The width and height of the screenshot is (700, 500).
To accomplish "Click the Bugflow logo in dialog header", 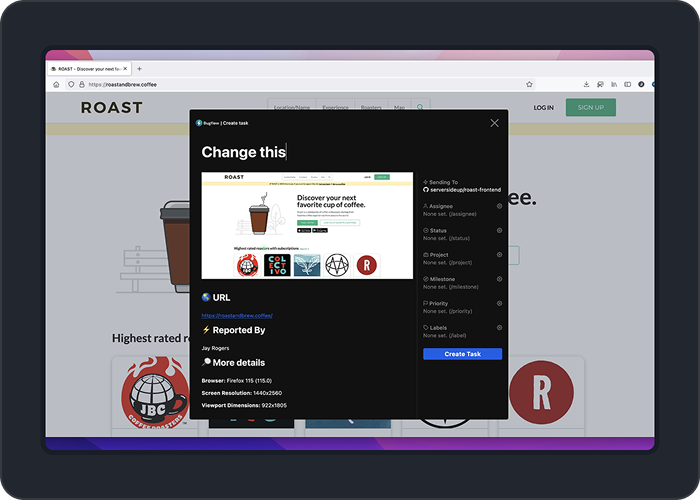I will 199,123.
